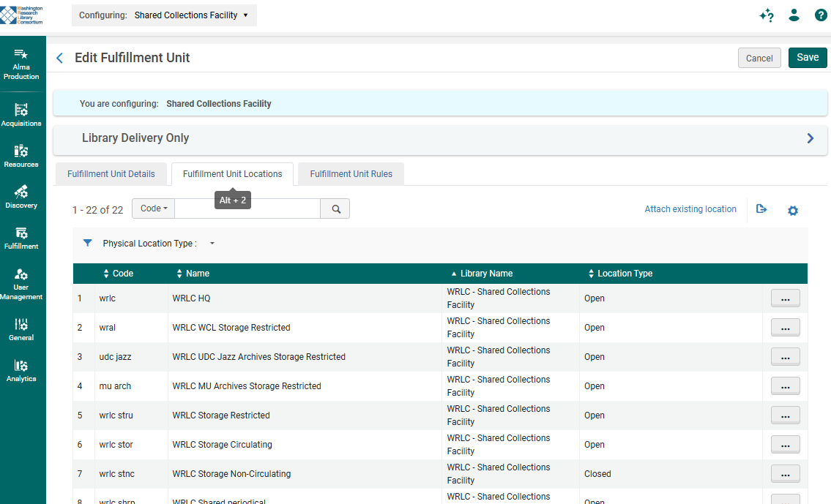Click the back arrow beside Edit Fulfillment Unit
Image resolution: width=831 pixels, height=504 pixels.
[60, 58]
